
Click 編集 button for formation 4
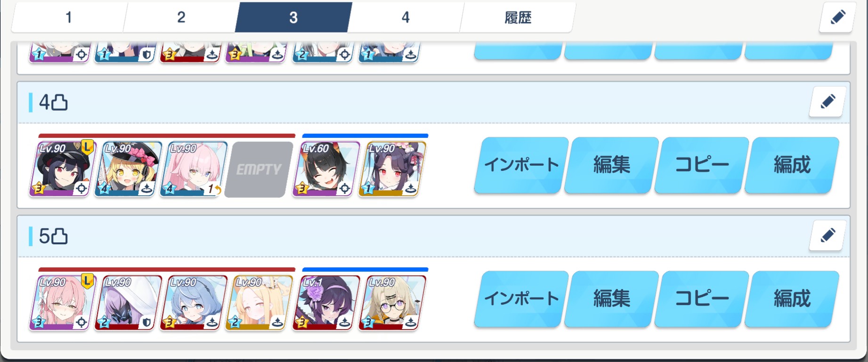tap(611, 165)
